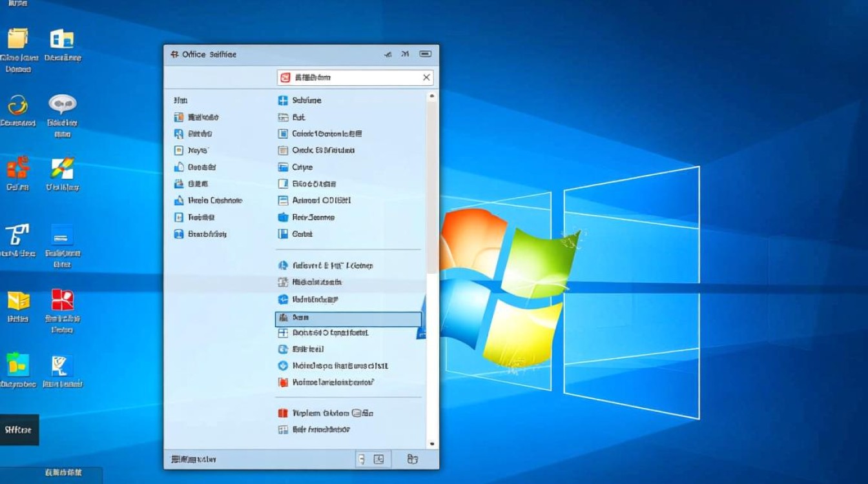
Task: Open the yellow folder desktop icon
Action: click(x=17, y=38)
